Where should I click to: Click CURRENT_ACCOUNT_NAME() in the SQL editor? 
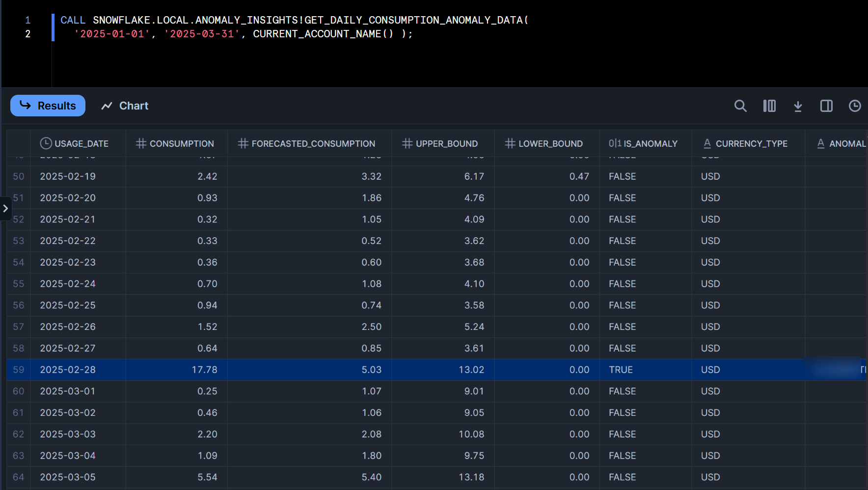[323, 34]
